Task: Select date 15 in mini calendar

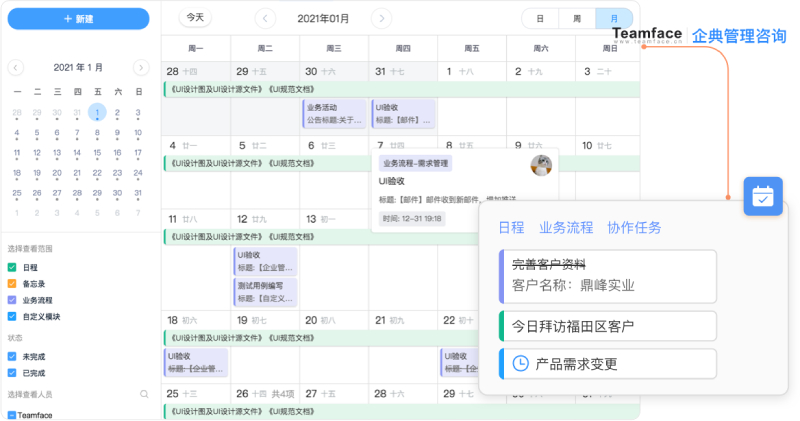Action: [x=97, y=153]
